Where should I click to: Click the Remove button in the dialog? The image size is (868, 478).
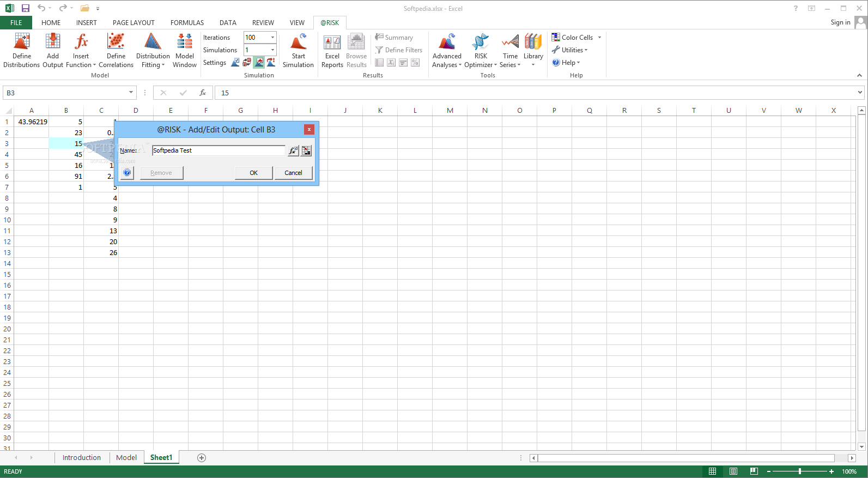(161, 173)
